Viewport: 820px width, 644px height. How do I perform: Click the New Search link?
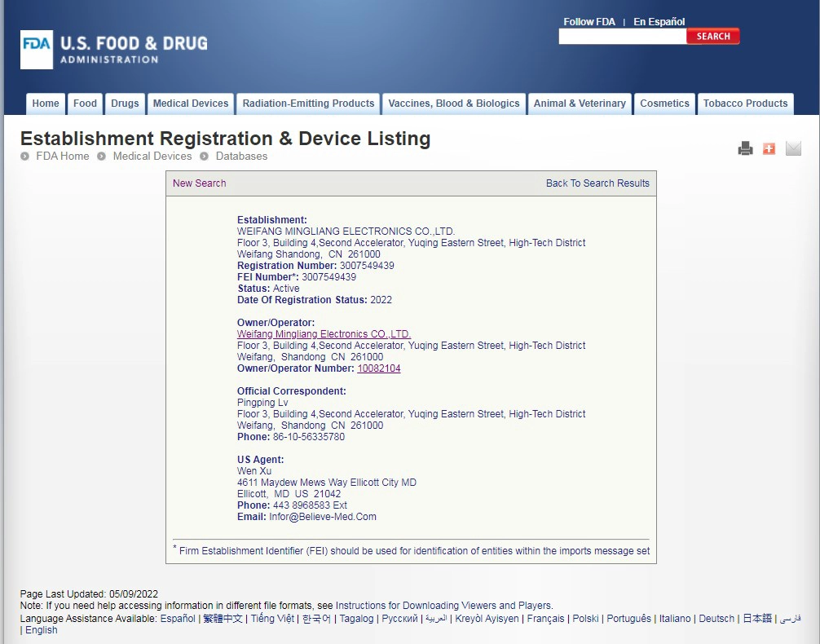pos(199,183)
